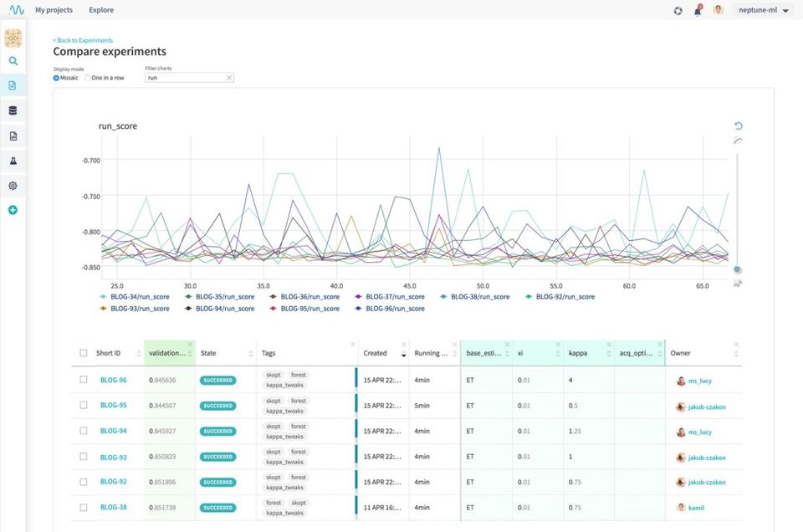Open the BLOG-95 experiment link
The height and width of the screenshot is (532, 803).
click(x=113, y=406)
